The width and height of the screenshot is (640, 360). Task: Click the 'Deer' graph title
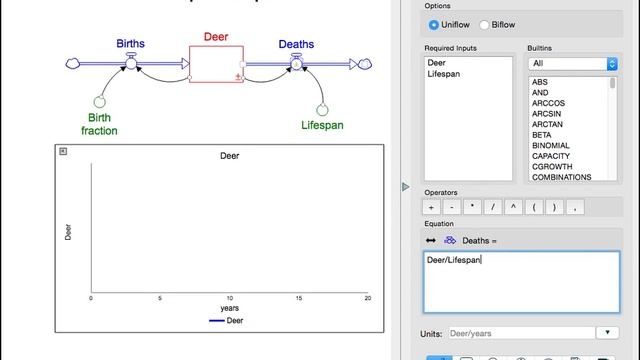tap(229, 156)
